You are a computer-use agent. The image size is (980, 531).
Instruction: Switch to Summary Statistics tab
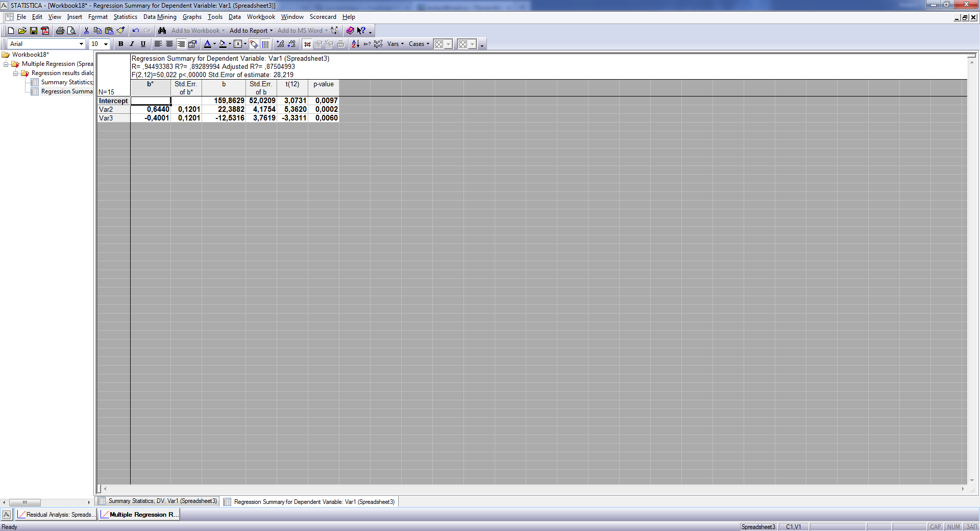coord(158,501)
